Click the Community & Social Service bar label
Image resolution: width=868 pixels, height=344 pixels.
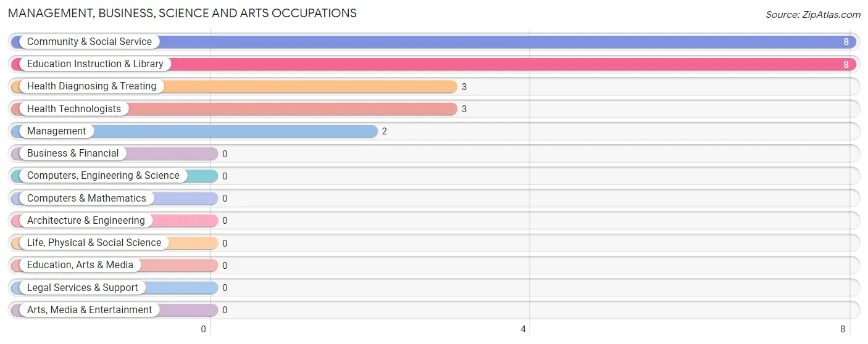[x=90, y=42]
